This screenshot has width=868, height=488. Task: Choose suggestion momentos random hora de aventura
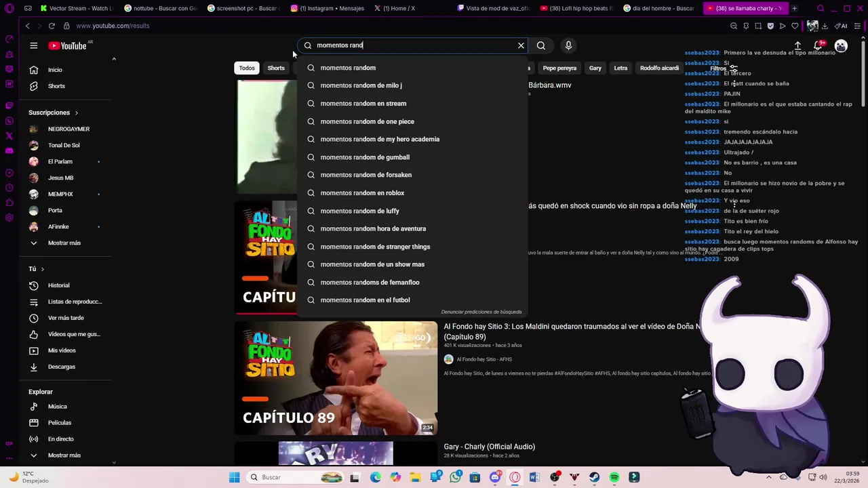(412, 228)
